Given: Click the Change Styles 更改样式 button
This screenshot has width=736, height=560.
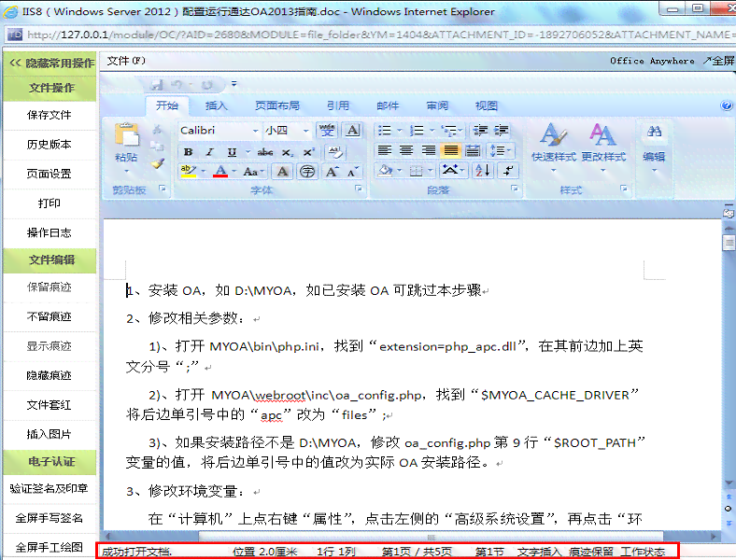Looking at the screenshot, I should pos(603,147).
